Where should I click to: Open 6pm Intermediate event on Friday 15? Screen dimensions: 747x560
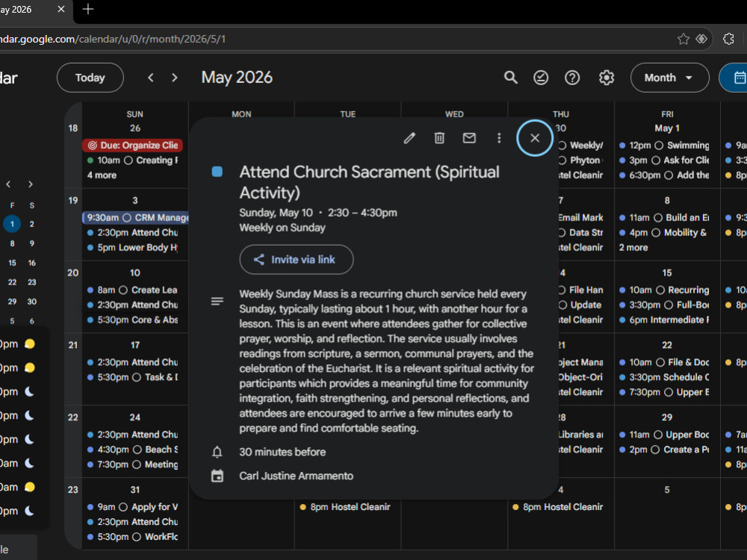(664, 320)
